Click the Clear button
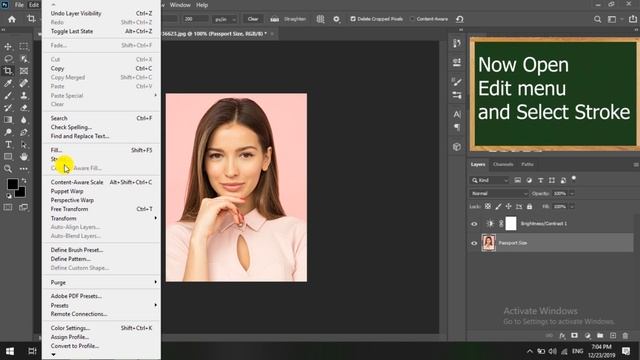640x360 pixels. (x=253, y=19)
